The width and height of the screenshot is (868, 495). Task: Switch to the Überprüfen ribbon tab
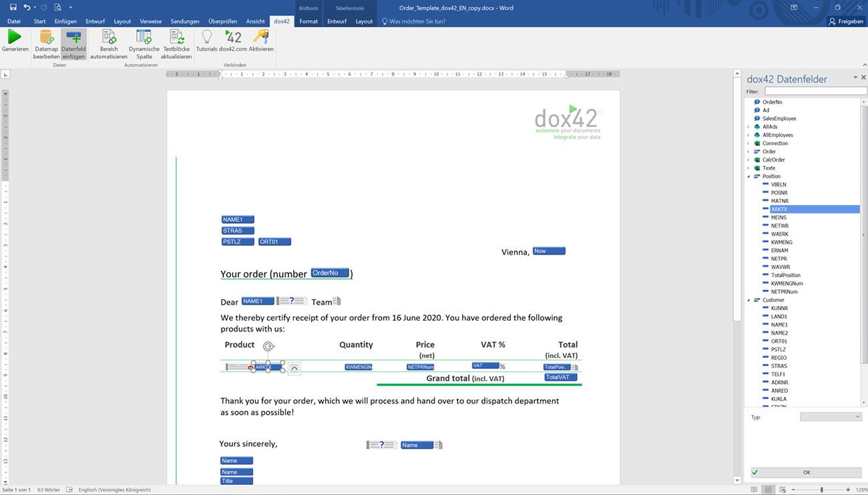point(222,21)
